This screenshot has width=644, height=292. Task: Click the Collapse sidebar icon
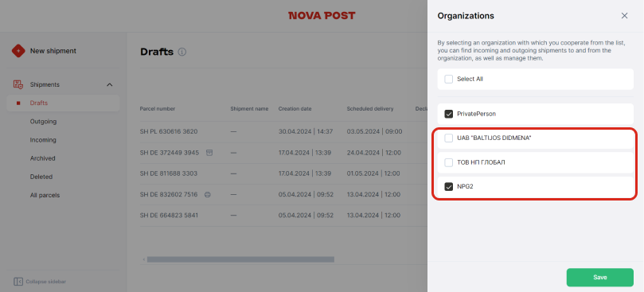point(18,282)
